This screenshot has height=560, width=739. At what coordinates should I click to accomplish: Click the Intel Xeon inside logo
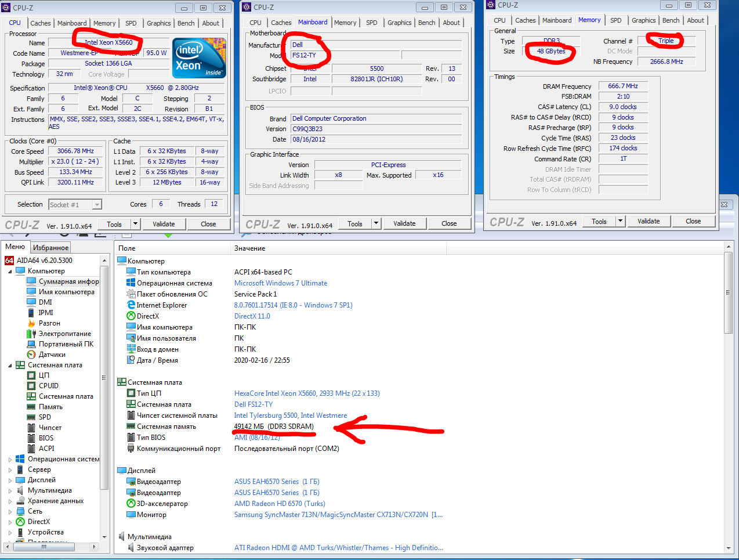(200, 58)
